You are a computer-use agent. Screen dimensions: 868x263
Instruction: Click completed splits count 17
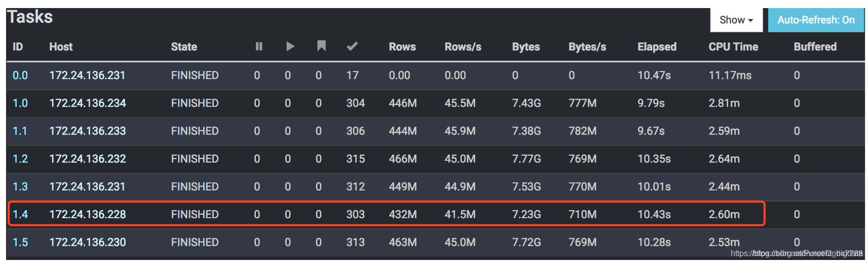(352, 76)
